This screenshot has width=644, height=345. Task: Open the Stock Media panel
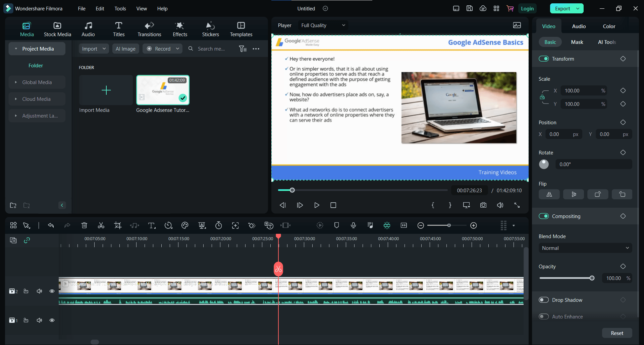click(57, 29)
